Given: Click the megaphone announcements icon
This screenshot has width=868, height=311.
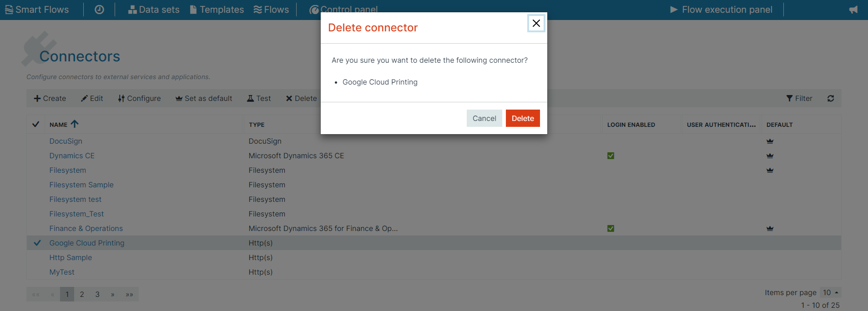Looking at the screenshot, I should click(x=853, y=10).
